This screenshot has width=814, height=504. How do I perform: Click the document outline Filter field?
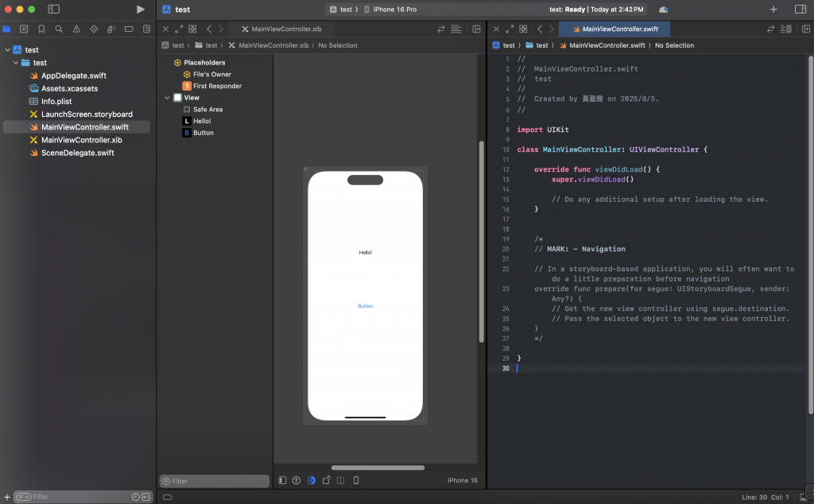(x=215, y=481)
